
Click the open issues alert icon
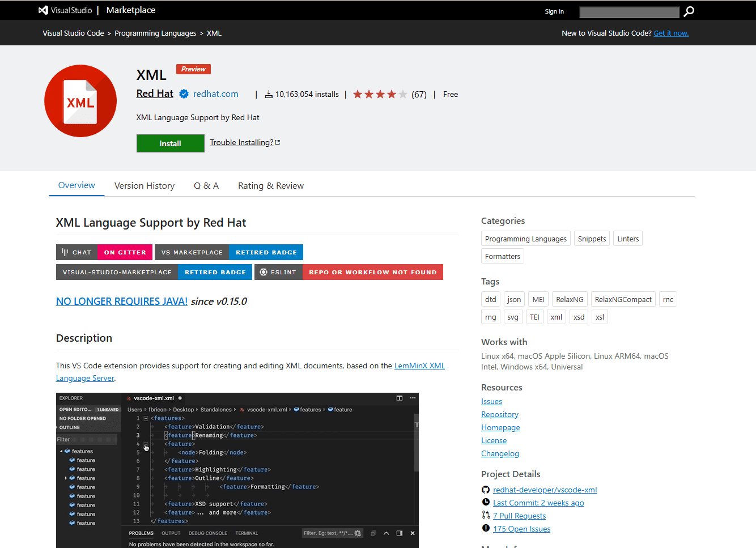click(x=486, y=528)
